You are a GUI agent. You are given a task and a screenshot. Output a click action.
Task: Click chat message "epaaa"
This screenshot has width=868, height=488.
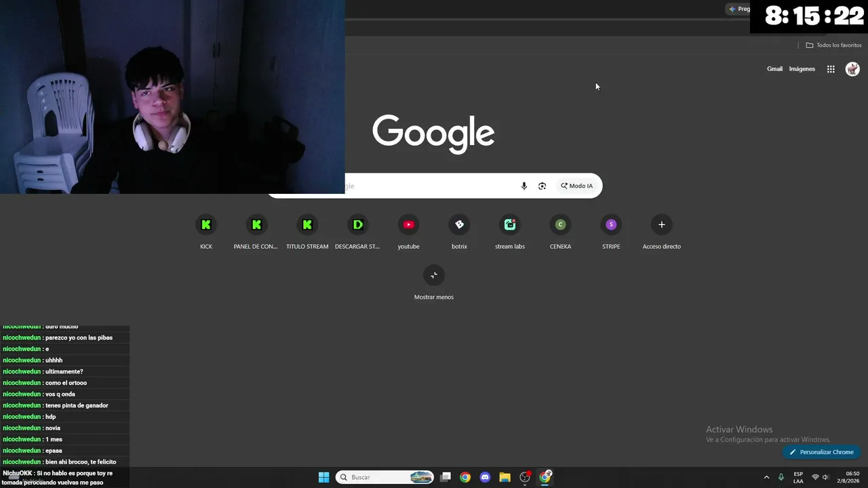coord(54,451)
